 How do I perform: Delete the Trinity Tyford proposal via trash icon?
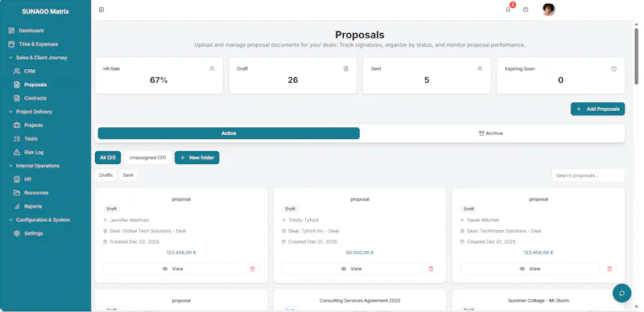431,269
